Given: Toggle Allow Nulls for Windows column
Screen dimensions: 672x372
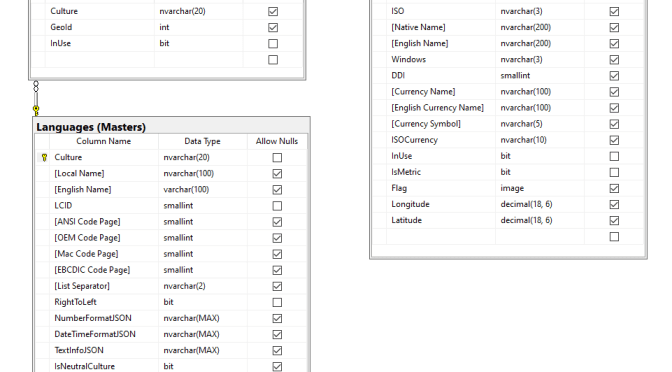Looking at the screenshot, I should point(614,60).
